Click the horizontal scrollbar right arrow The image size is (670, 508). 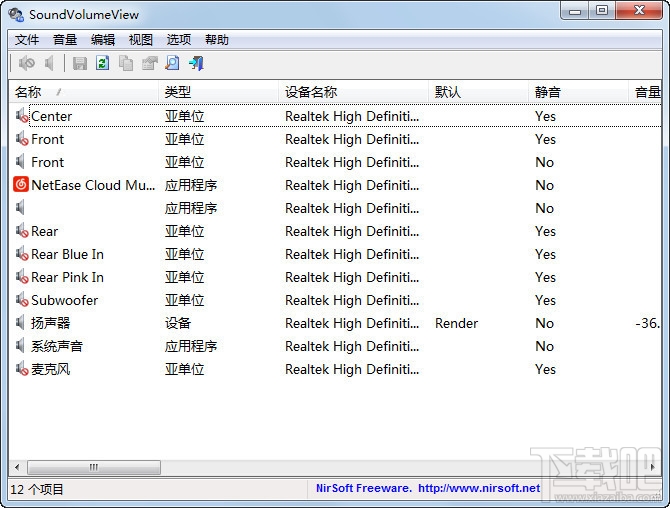pyautogui.click(x=653, y=467)
